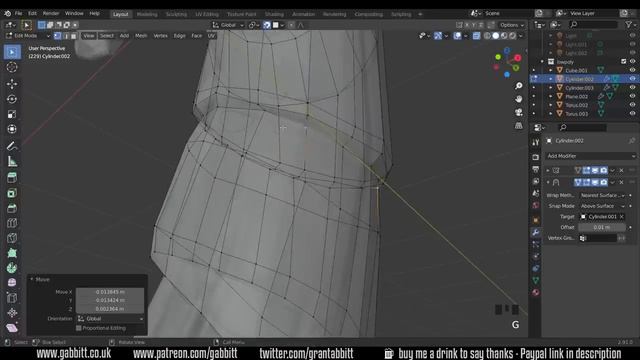Image resolution: width=640 pixels, height=360 pixels.
Task: Select the Loop Cut tool
Action: click(x=12, y=223)
